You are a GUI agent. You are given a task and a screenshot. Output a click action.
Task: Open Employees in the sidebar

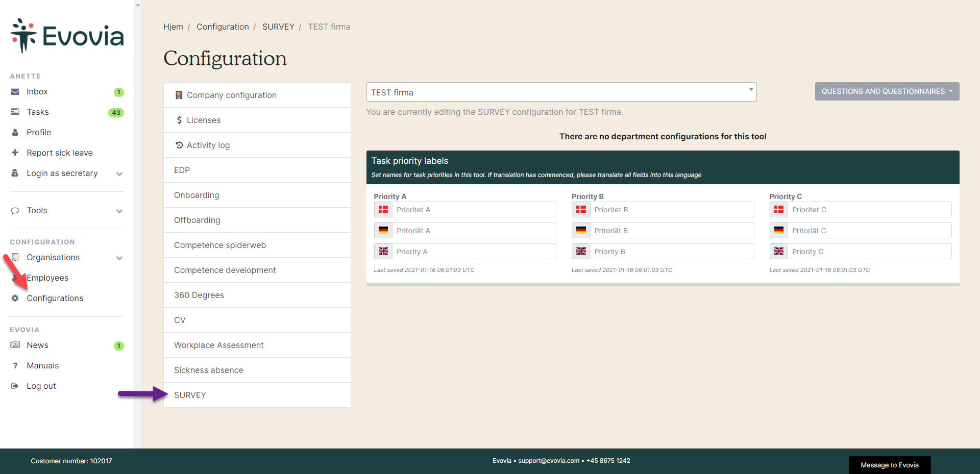tap(47, 278)
